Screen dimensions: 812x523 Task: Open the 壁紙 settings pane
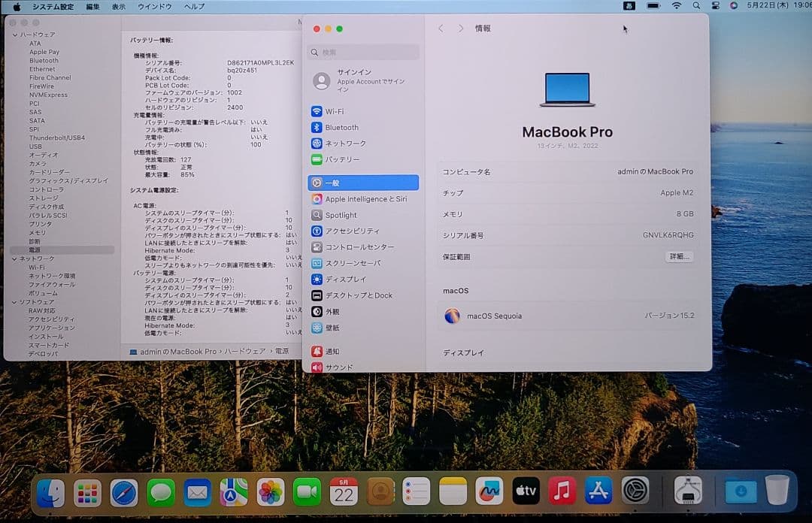335,328
